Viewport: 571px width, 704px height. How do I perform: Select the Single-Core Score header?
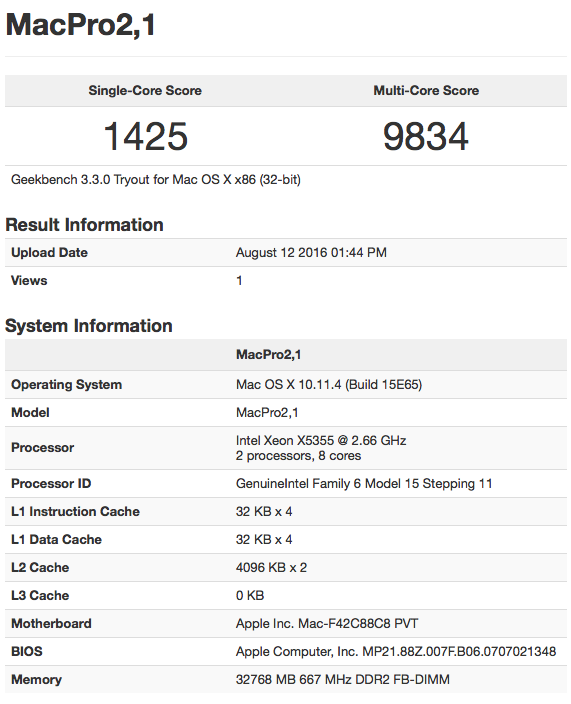tap(145, 91)
